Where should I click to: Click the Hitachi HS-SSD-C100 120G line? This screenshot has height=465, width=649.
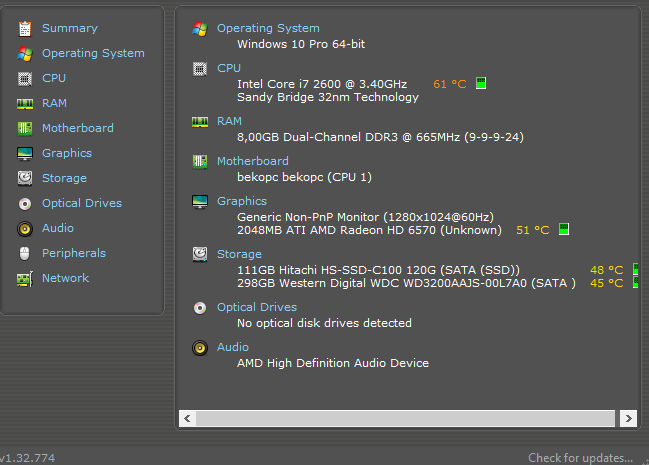click(x=378, y=270)
